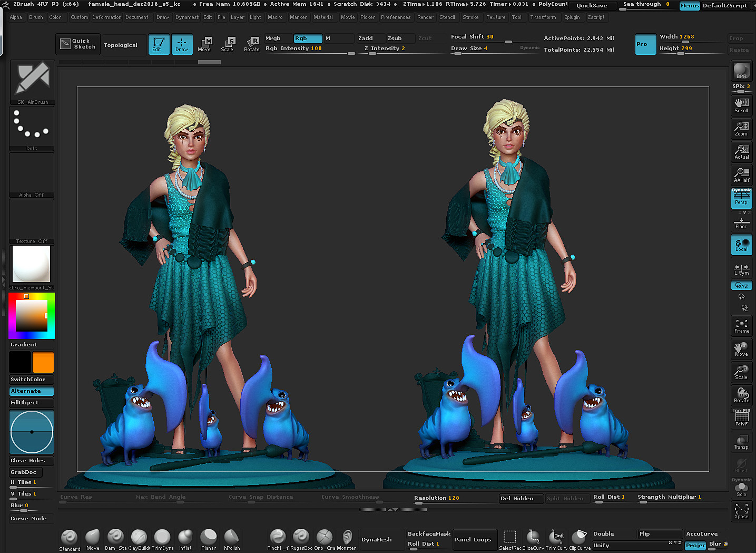The image size is (756, 553).
Task: Select the ClayBuildup brush
Action: click(139, 540)
